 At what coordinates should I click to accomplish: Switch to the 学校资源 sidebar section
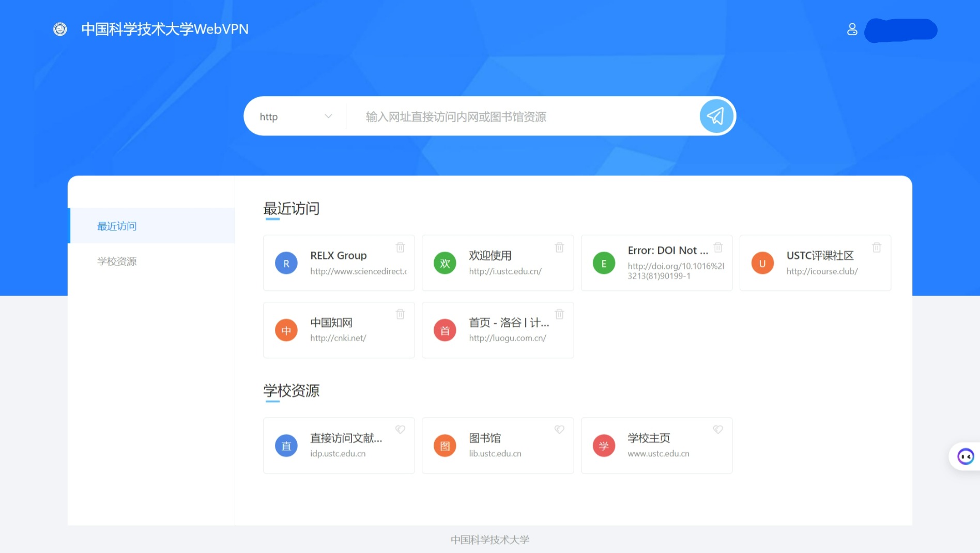pos(116,261)
